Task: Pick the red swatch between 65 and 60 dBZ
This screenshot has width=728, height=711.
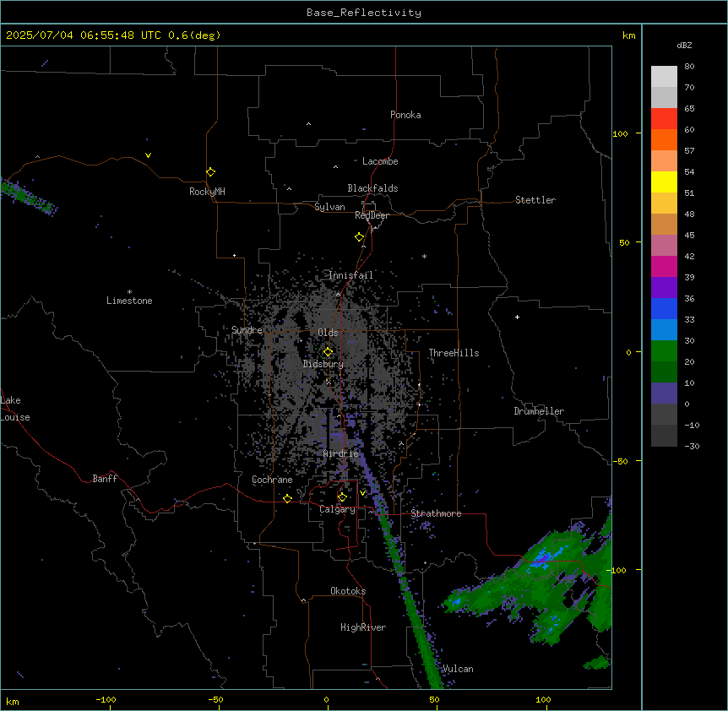Action: click(x=664, y=119)
